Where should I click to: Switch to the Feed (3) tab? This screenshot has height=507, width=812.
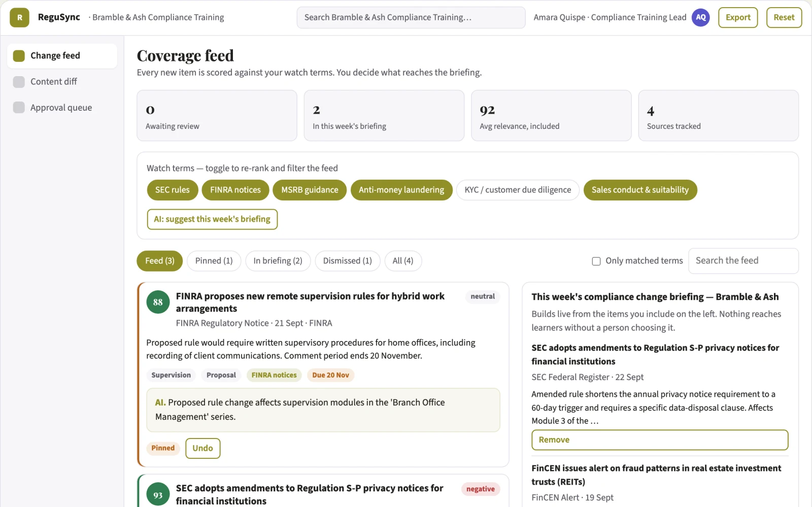159,261
